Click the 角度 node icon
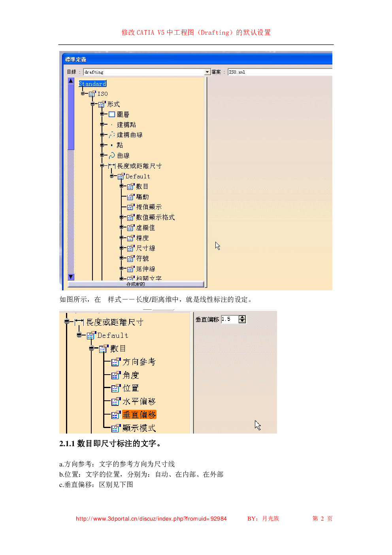The image size is (392, 555). click(116, 375)
